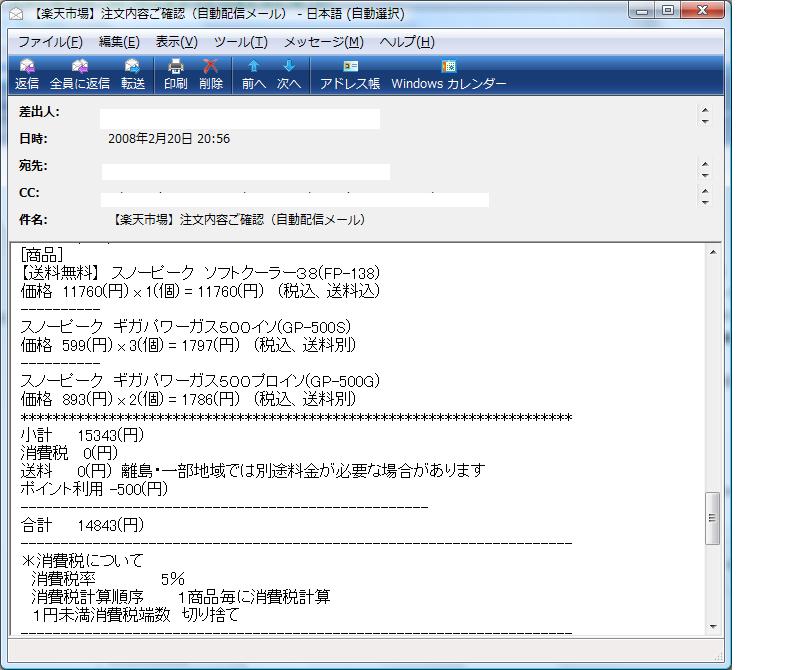Click the 送料 0(円) shipping line

coord(253,471)
